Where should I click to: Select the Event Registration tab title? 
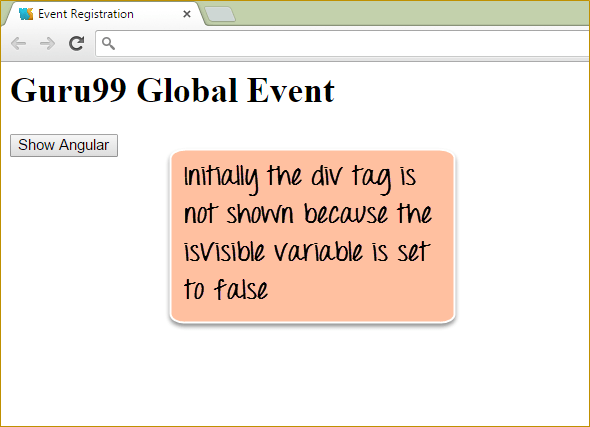pos(86,14)
